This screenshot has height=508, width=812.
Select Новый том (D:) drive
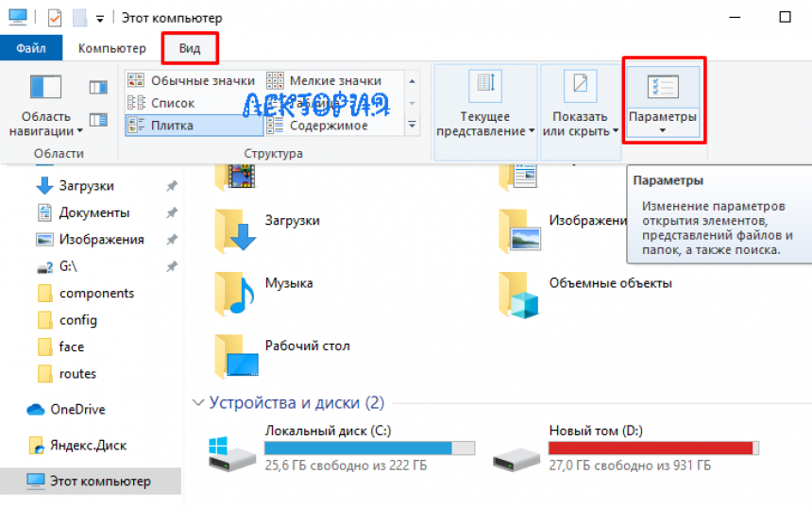click(626, 449)
